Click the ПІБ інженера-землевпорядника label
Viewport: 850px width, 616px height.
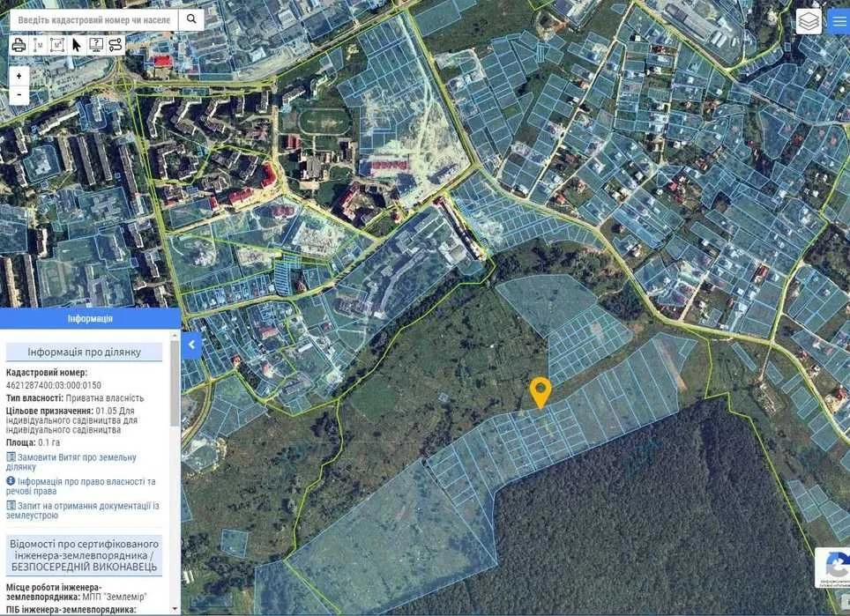(x=71, y=610)
